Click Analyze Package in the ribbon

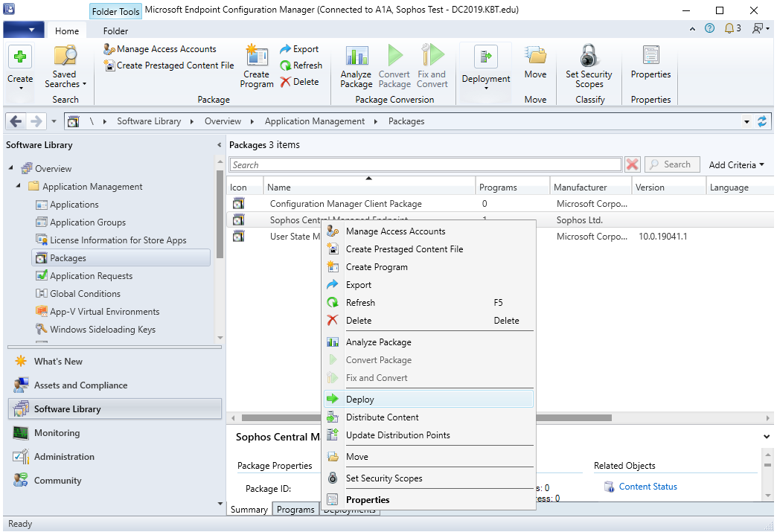356,66
